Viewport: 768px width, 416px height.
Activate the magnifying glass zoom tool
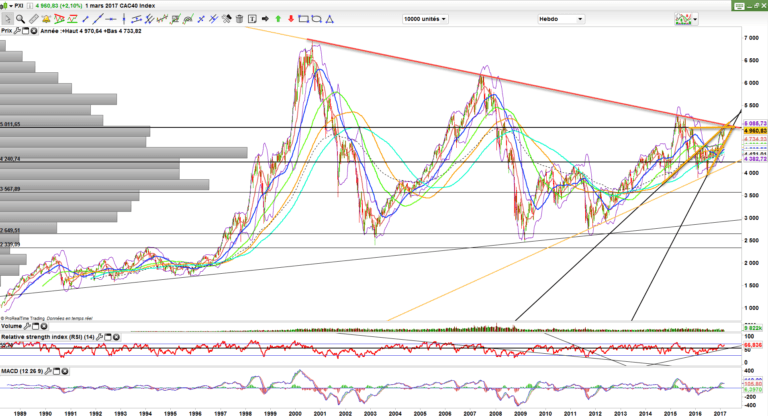(21, 18)
